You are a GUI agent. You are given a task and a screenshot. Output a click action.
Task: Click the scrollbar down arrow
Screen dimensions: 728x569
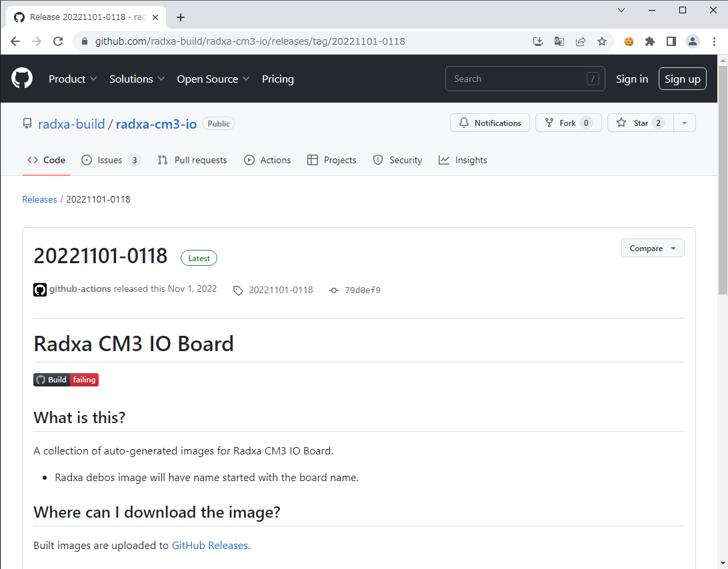click(723, 564)
